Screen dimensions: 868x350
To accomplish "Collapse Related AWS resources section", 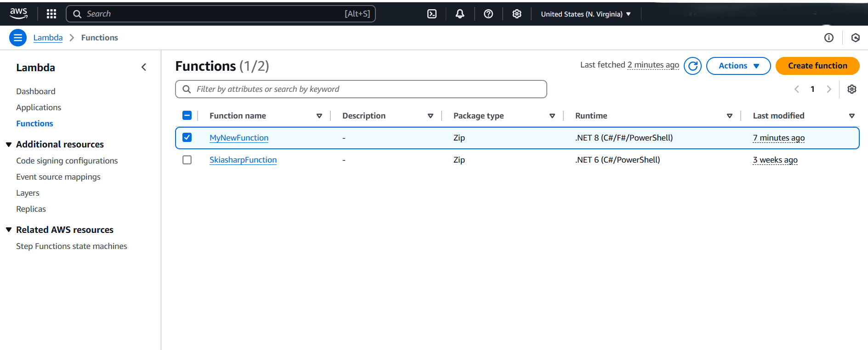I will [9, 230].
